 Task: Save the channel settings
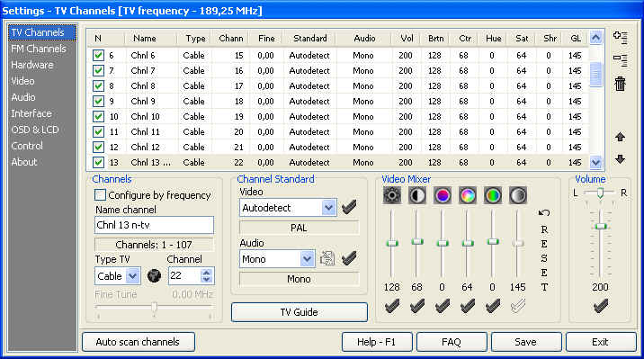coord(526,342)
